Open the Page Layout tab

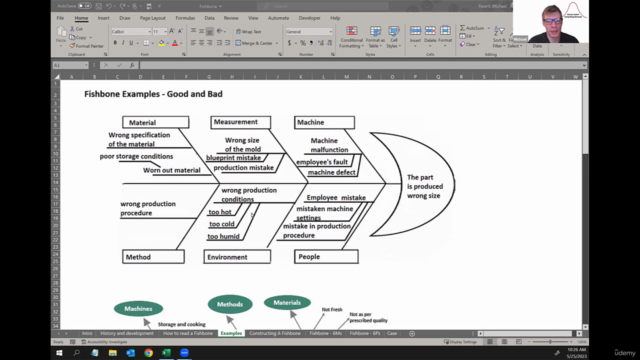coord(152,18)
